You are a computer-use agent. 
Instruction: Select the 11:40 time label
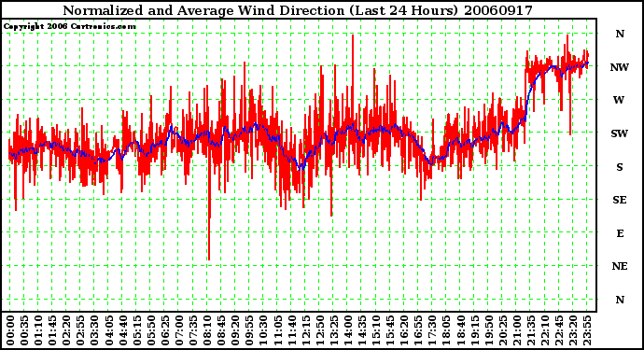point(291,330)
